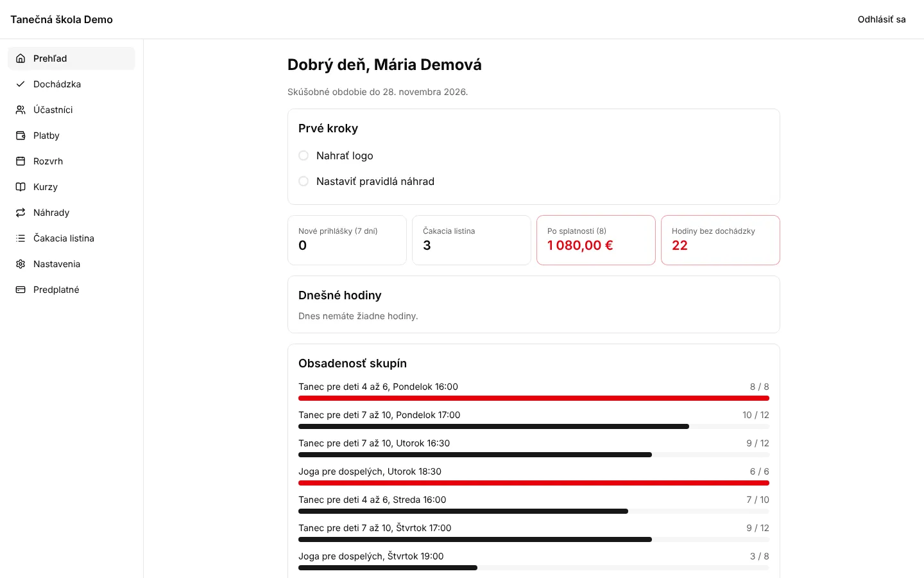Viewport: 924px width, 578px height.
Task: Click the Rozvrh calendar icon
Action: click(x=21, y=161)
